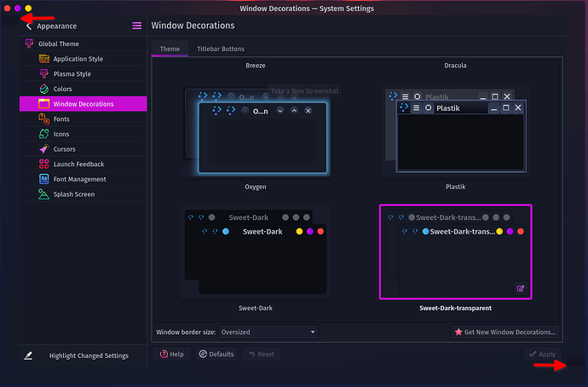
Task: Click the Fonts icon in sidebar
Action: click(x=43, y=118)
